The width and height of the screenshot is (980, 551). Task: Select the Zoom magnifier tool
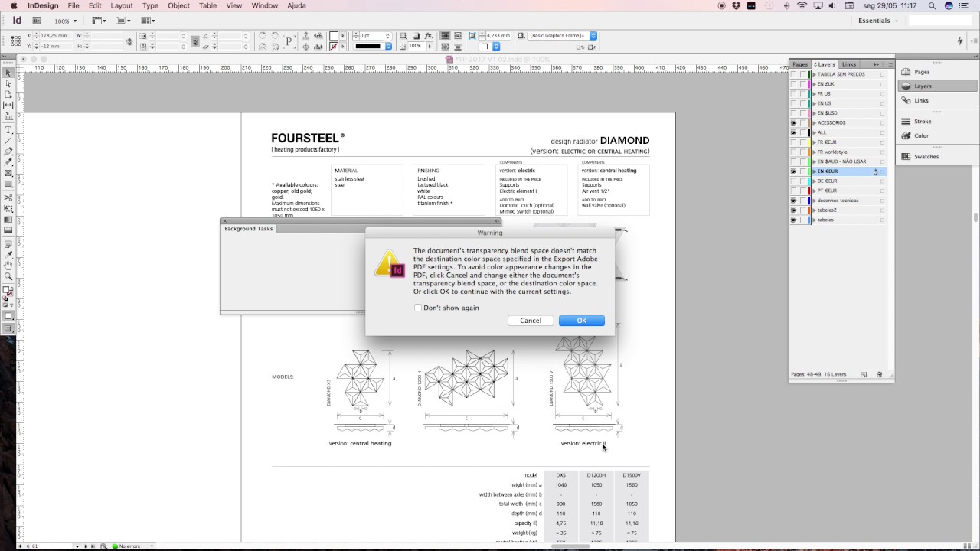(x=8, y=275)
